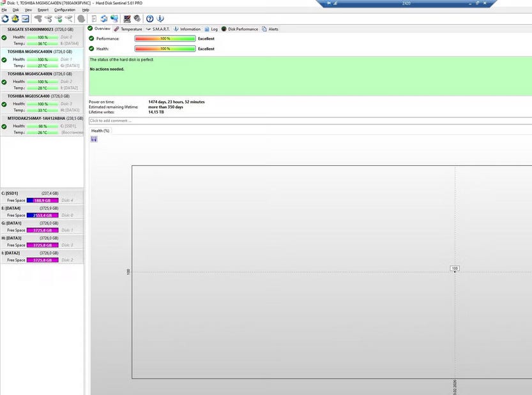
Task: Click the Refresh toolbar icon
Action: pyautogui.click(x=5, y=19)
